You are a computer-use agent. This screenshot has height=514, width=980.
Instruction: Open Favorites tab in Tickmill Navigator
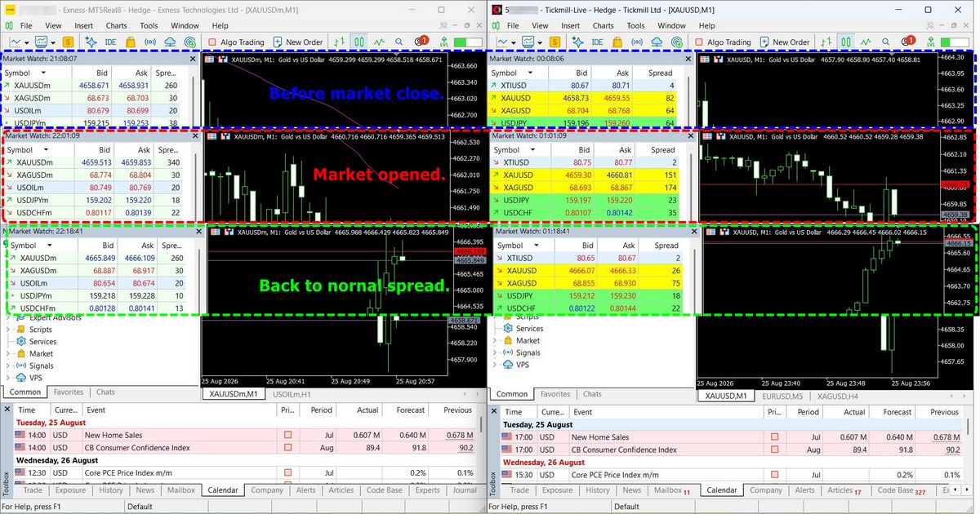555,394
